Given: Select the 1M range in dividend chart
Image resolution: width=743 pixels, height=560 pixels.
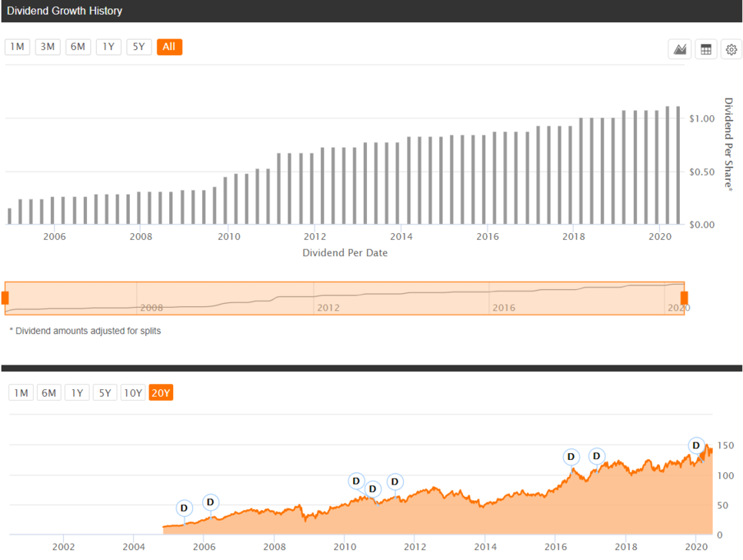Looking at the screenshot, I should coord(18,47).
